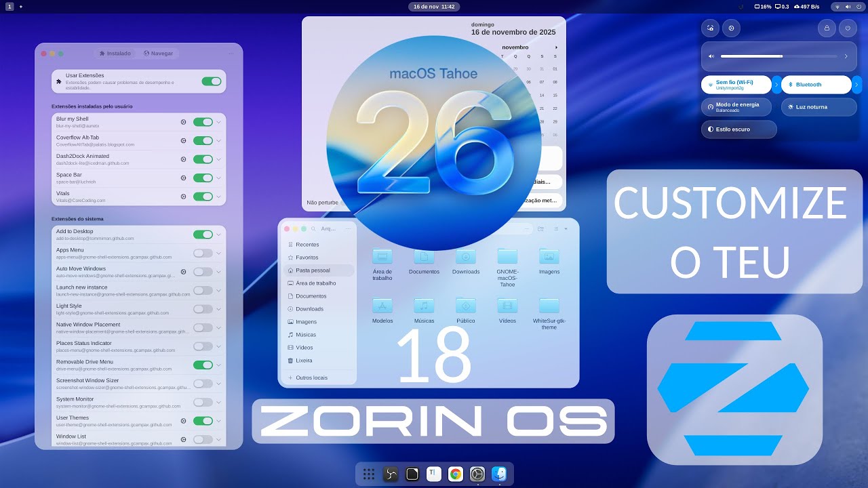868x488 pixels.
Task: Open the Músicas folder icon in Files grid
Action: pos(424,306)
